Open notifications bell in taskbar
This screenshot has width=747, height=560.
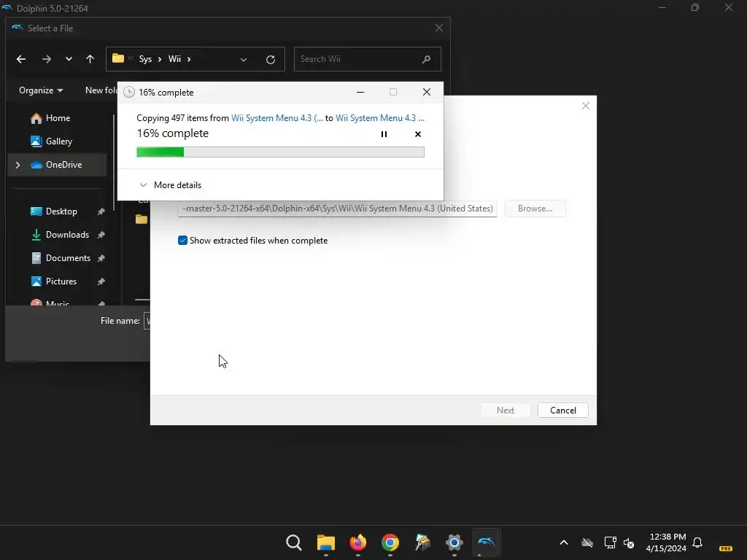697,542
